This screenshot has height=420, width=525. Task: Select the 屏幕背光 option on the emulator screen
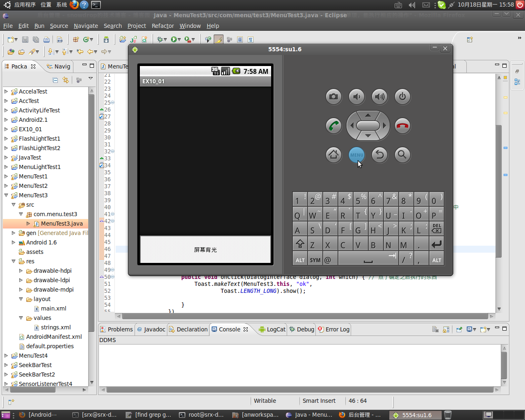[205, 249]
